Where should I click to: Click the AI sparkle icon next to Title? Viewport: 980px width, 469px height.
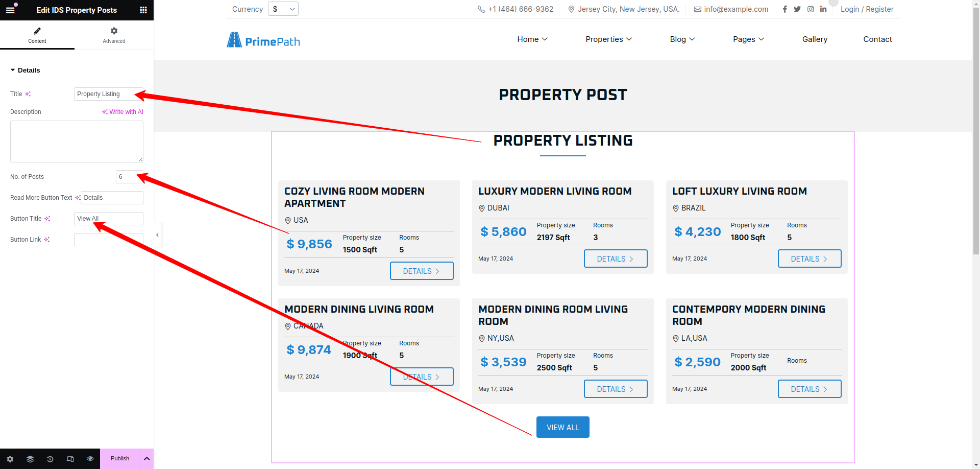pos(28,94)
